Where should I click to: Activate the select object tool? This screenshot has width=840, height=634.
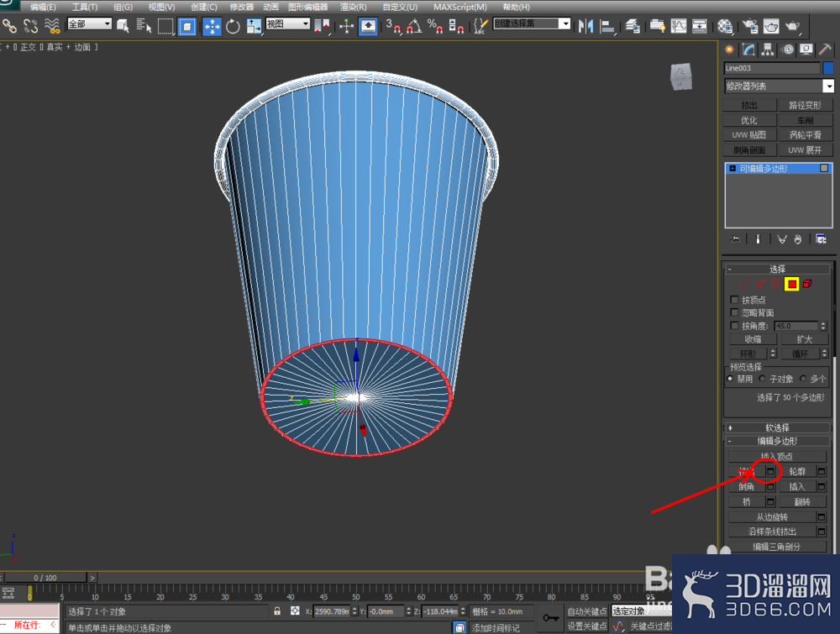[x=123, y=25]
